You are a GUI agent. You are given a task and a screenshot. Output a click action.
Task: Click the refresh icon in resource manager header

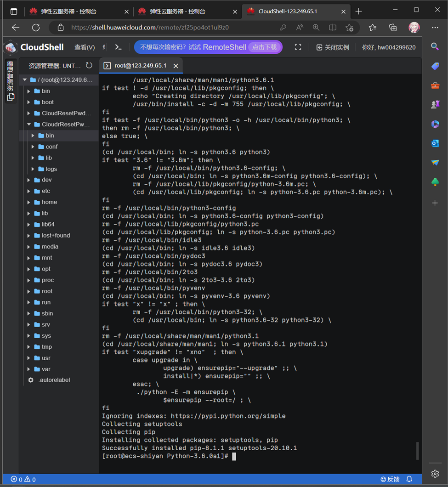pyautogui.click(x=89, y=66)
